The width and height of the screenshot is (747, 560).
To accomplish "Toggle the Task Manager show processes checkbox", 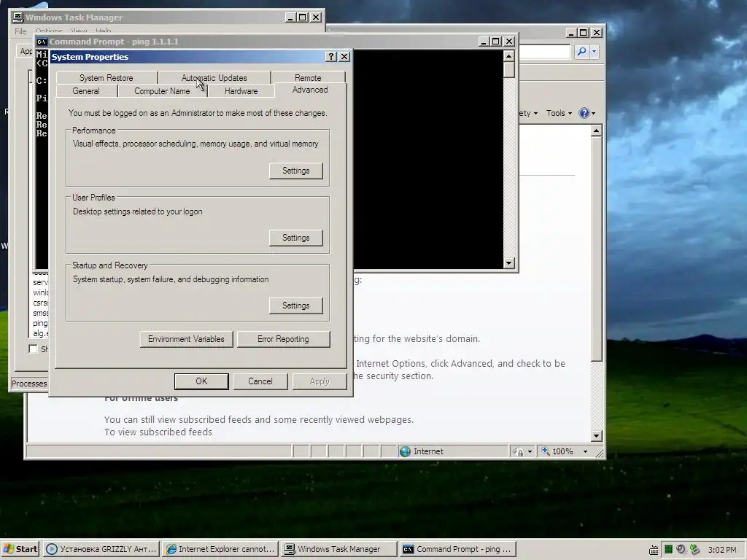I will click(33, 349).
